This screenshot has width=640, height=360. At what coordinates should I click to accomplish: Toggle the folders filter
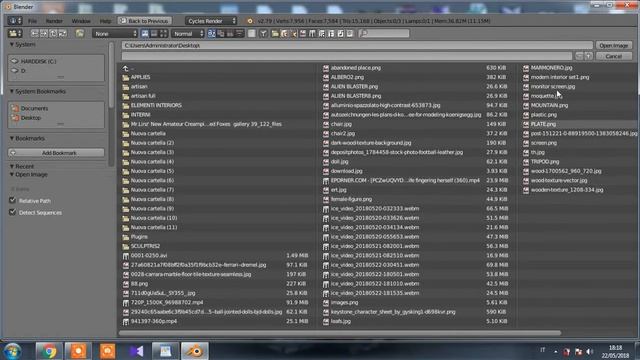point(275,33)
